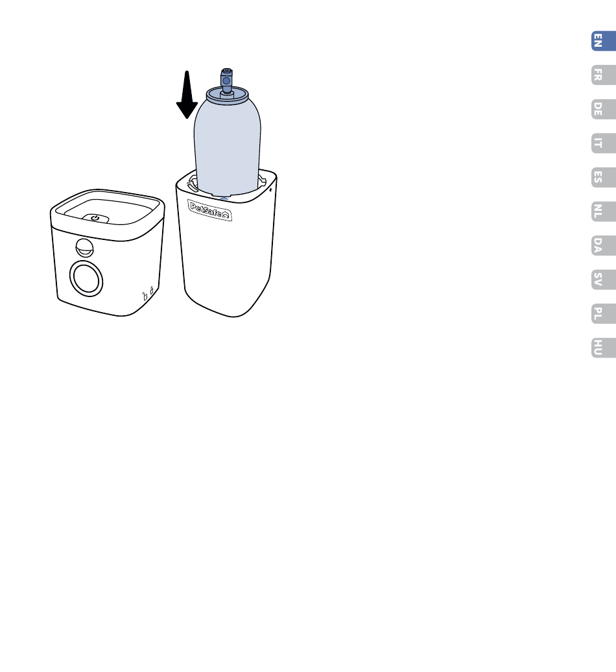Screen dimensions: 616x672
Task: Click the large circular sensor ring
Action: [86, 278]
